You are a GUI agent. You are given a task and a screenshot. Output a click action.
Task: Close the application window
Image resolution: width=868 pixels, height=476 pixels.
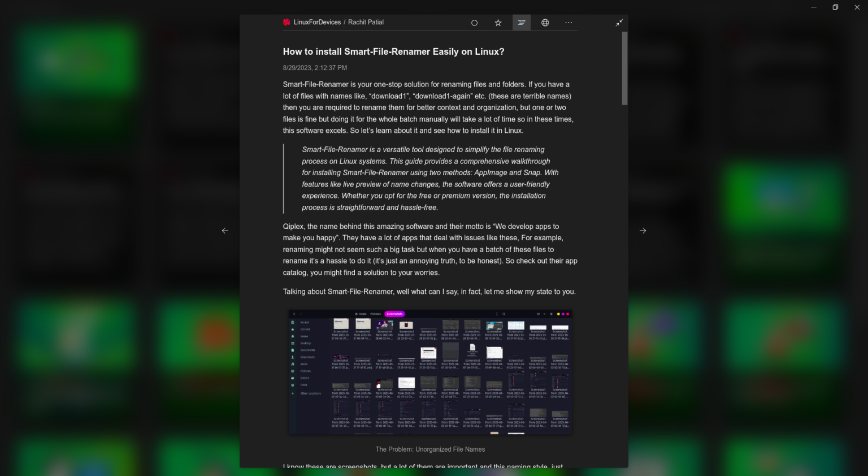coord(857,7)
